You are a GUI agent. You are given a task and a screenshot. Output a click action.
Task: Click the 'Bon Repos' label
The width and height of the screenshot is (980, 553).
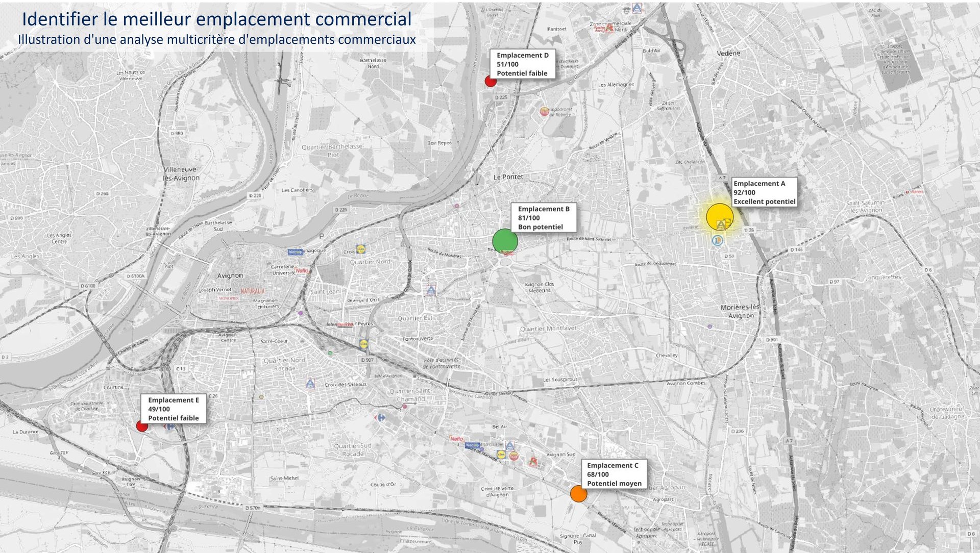pyautogui.click(x=439, y=143)
